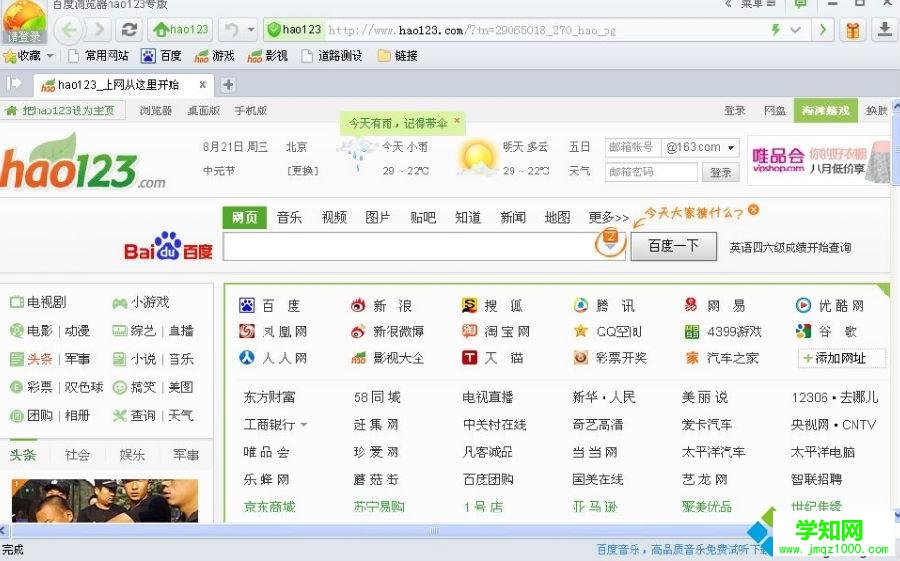The image size is (900, 561).
Task: Click 更多>> to expand search categories
Action: [608, 218]
